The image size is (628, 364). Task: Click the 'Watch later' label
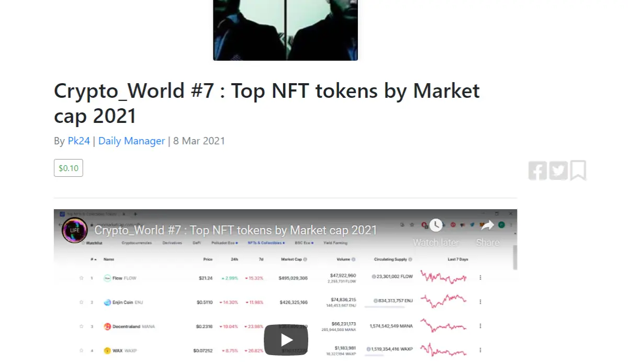point(436,243)
